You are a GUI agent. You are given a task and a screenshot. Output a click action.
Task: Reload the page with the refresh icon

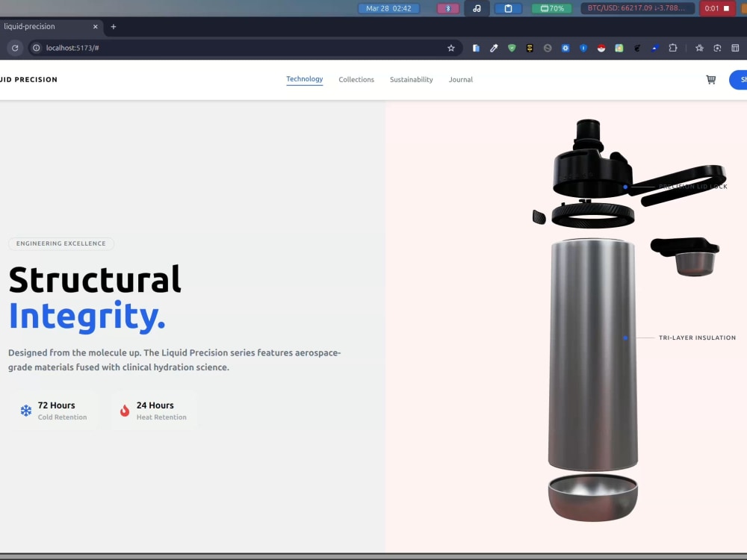coord(15,48)
